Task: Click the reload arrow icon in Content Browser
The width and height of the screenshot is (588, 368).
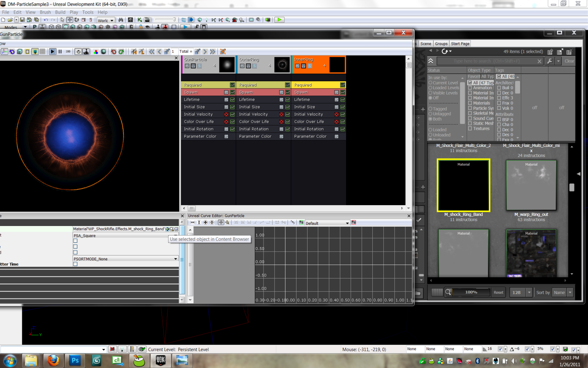Action: click(445, 51)
